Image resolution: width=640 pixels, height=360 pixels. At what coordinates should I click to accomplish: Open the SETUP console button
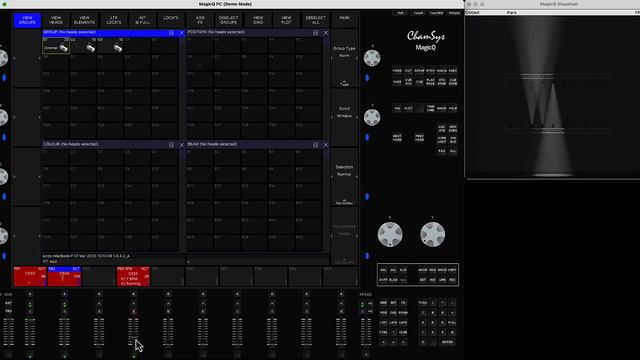point(420,71)
